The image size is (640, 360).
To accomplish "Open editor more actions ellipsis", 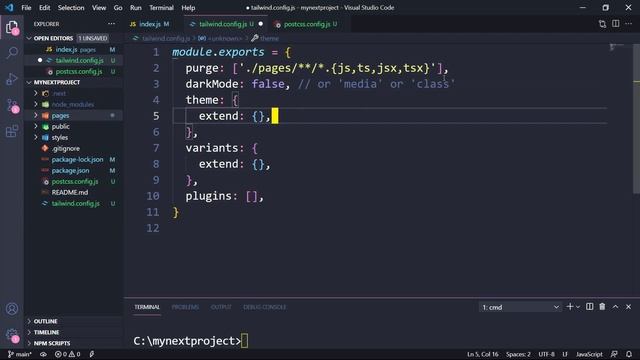I will (629, 24).
